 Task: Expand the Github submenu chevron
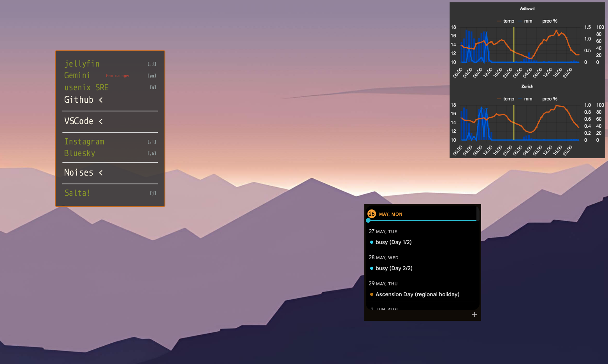(x=101, y=100)
